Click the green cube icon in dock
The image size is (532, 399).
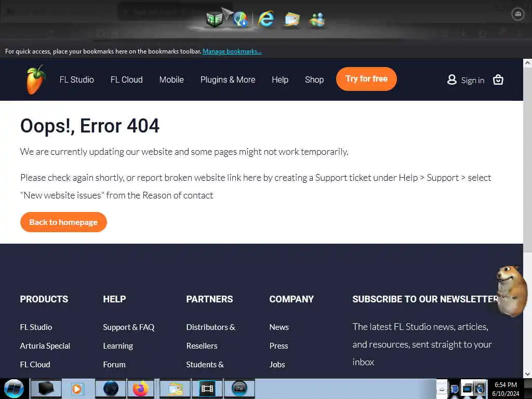[215, 19]
